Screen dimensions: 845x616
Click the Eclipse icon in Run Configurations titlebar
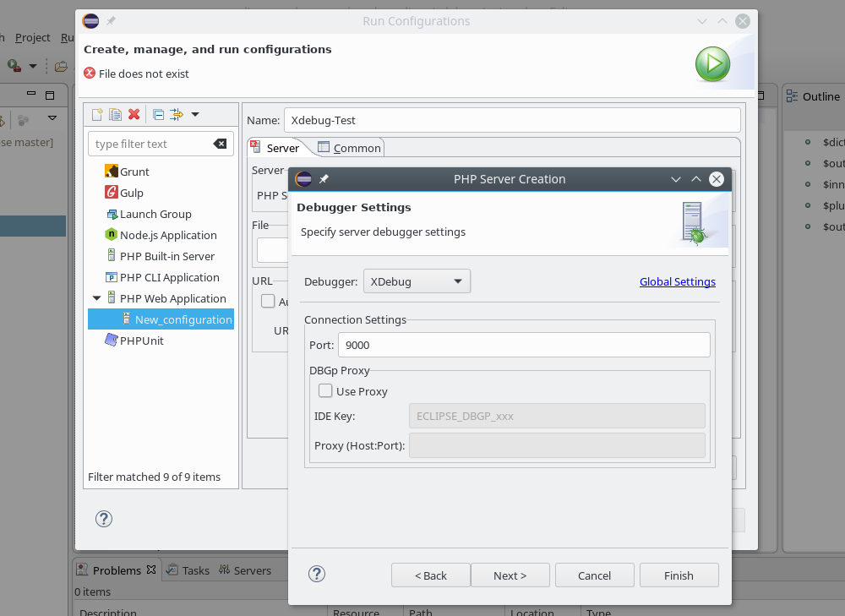click(x=90, y=21)
